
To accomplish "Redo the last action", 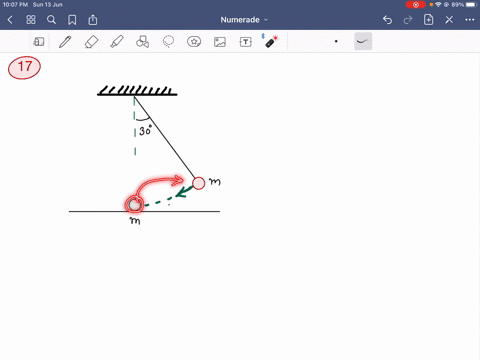I will [x=408, y=20].
